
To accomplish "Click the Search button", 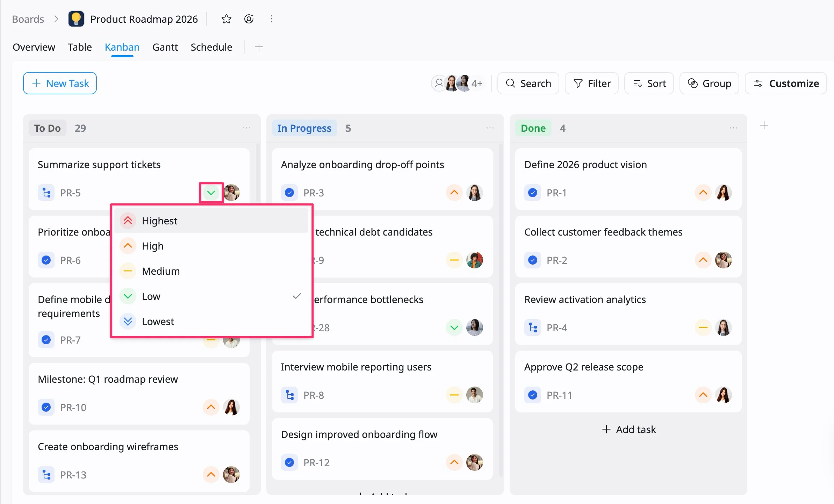I will point(528,83).
